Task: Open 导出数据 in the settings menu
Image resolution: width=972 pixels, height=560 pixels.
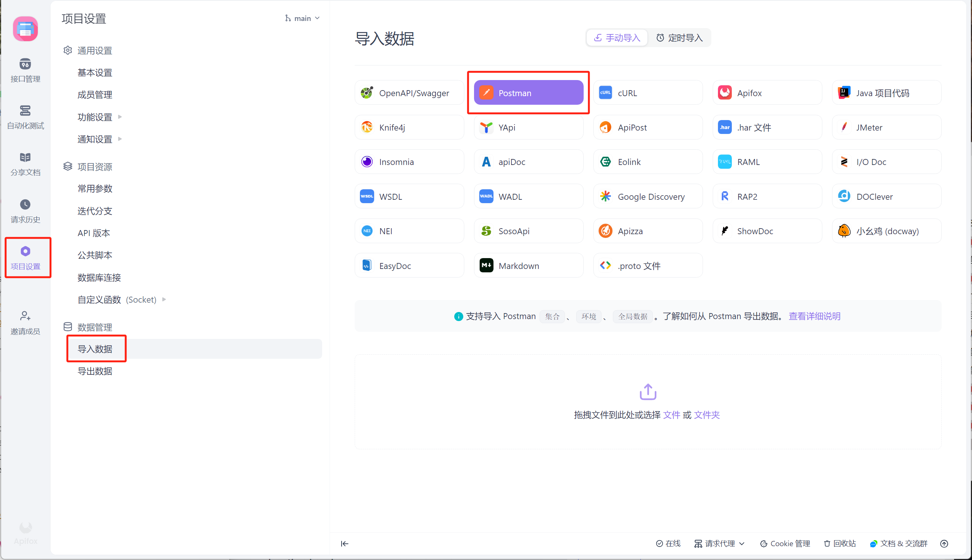Action: 95,371
